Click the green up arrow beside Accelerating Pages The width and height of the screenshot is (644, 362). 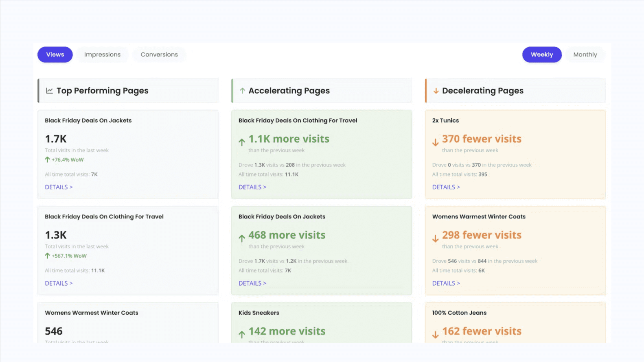[242, 91]
